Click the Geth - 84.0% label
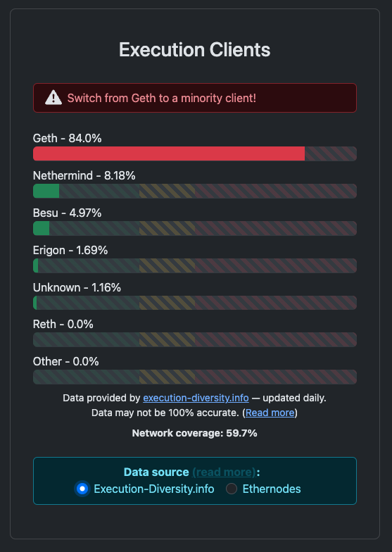392x552 pixels. [x=68, y=138]
